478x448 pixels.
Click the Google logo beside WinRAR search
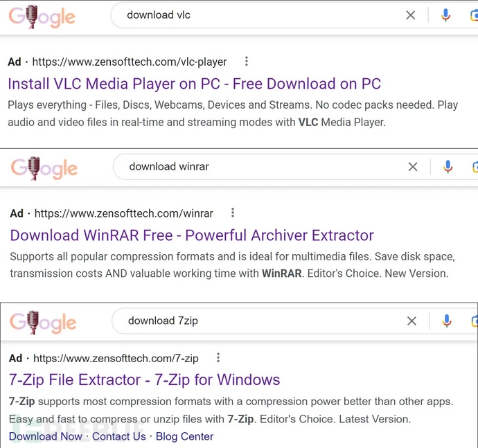44,168
